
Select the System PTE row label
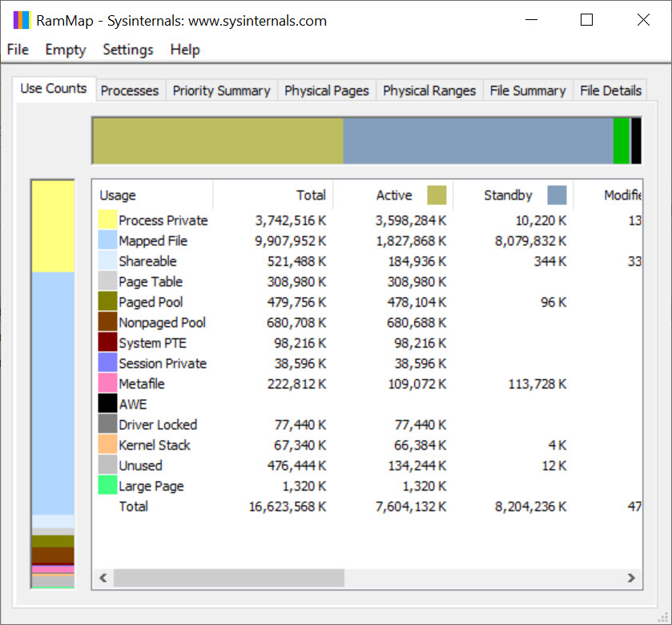coord(152,343)
